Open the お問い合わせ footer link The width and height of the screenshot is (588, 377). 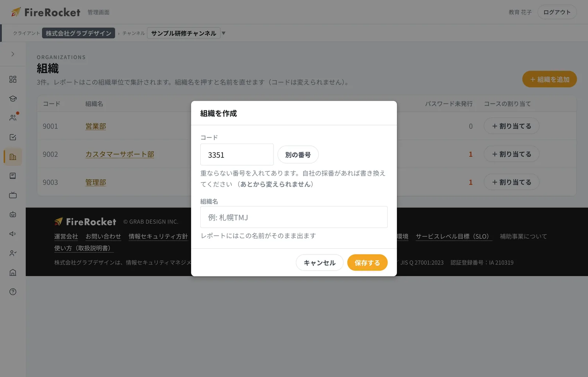coord(103,236)
